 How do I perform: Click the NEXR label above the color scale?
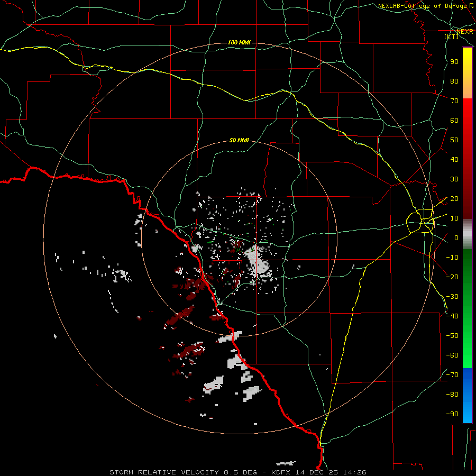pos(464,32)
